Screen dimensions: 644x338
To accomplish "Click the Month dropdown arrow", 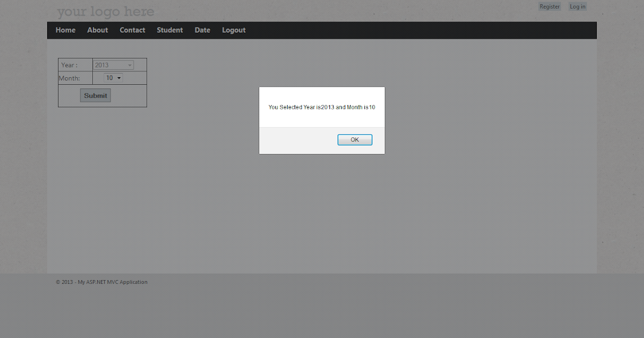I will point(119,77).
